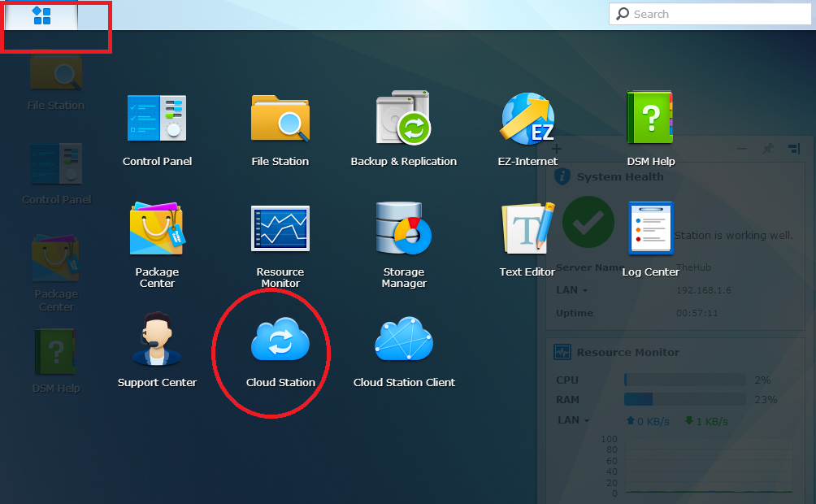
Task: Click the widget panel plus button
Action: pos(556,149)
